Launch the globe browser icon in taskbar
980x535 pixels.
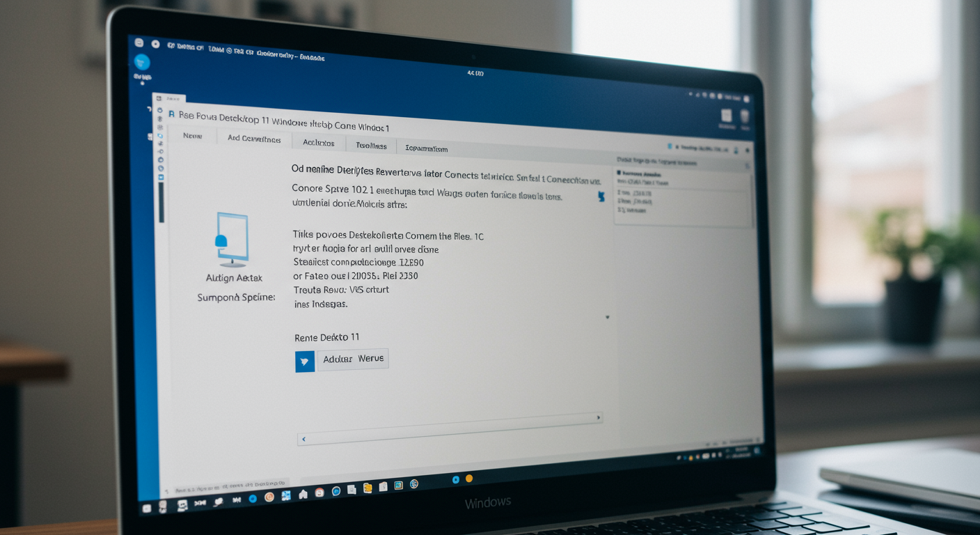pos(414,483)
